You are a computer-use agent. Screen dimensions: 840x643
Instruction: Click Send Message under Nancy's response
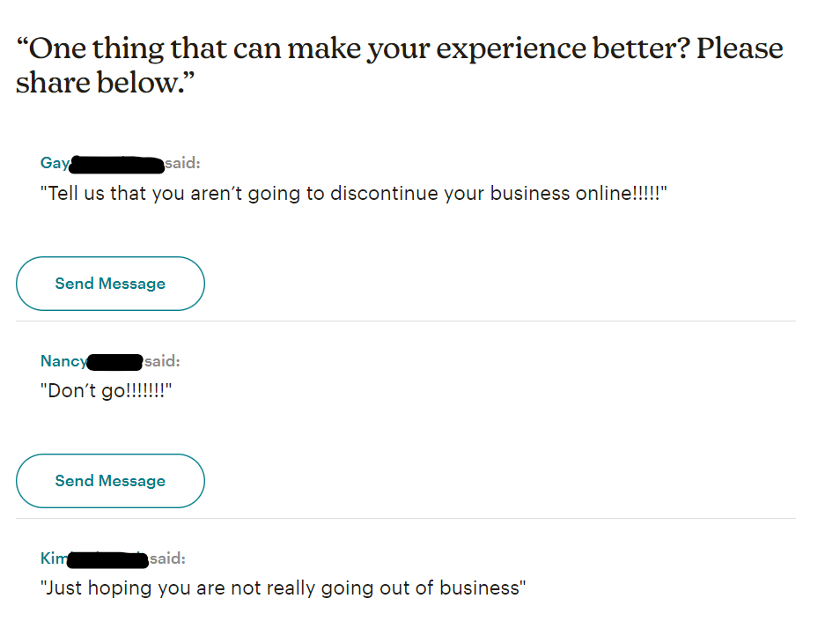pyautogui.click(x=110, y=481)
